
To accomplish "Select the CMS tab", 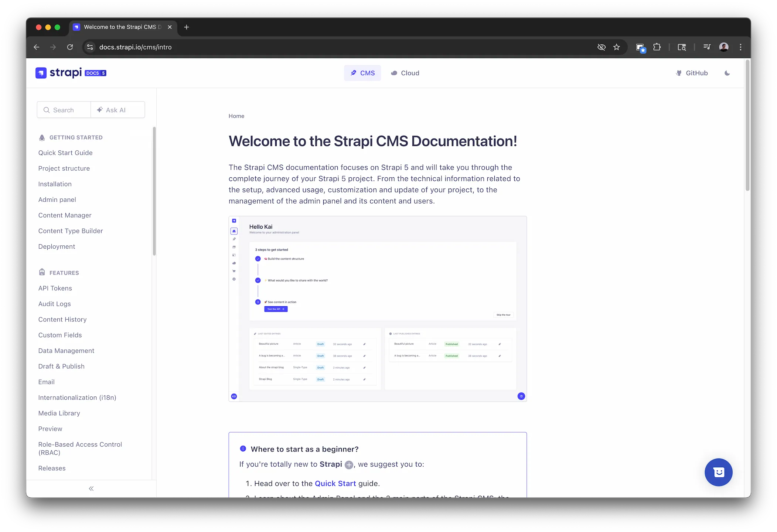I will [x=362, y=73].
